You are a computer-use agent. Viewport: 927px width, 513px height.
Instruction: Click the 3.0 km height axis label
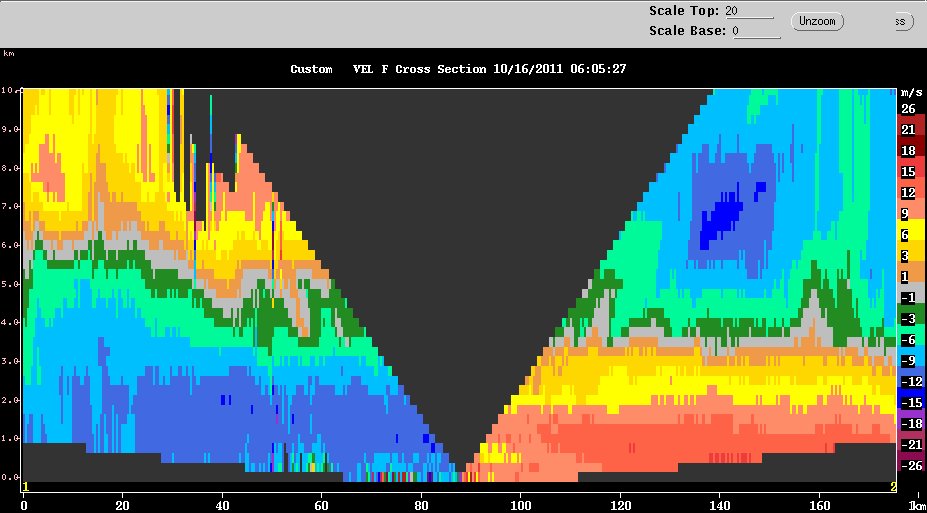(x=12, y=361)
